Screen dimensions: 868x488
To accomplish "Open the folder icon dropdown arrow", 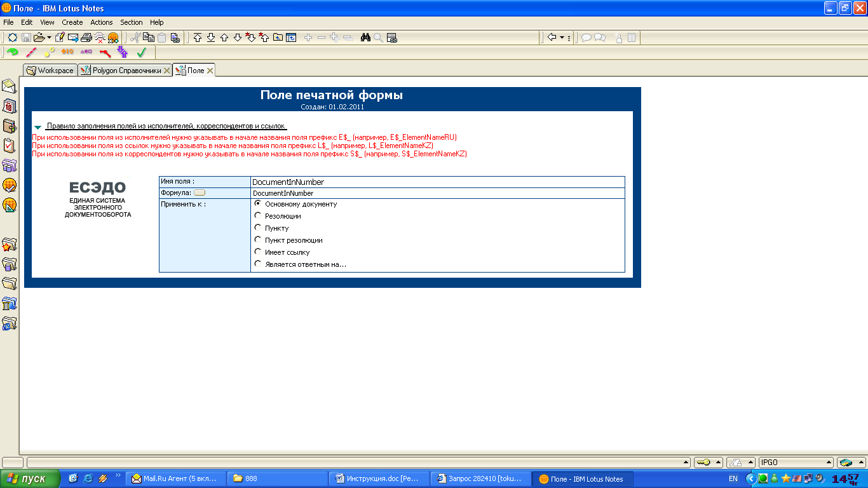I will (x=49, y=37).
